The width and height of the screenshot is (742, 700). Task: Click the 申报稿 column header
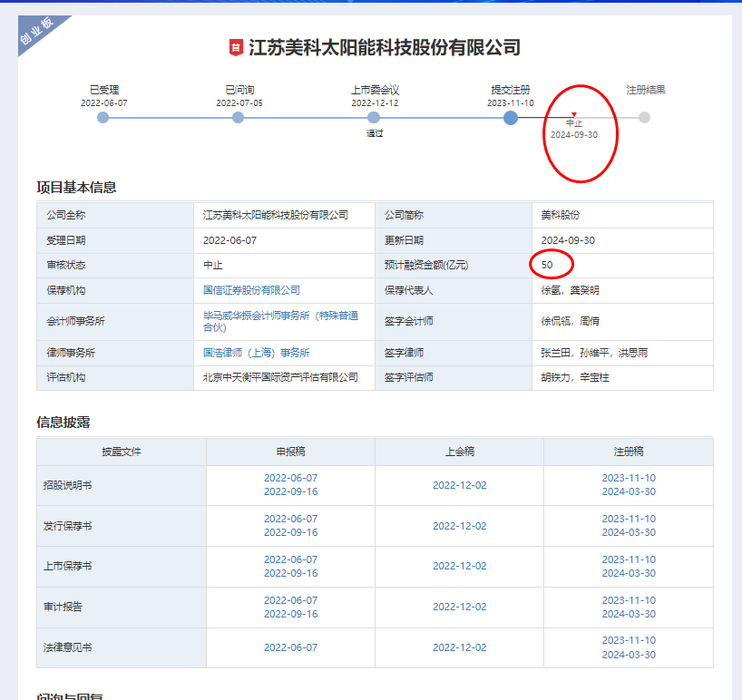click(290, 452)
